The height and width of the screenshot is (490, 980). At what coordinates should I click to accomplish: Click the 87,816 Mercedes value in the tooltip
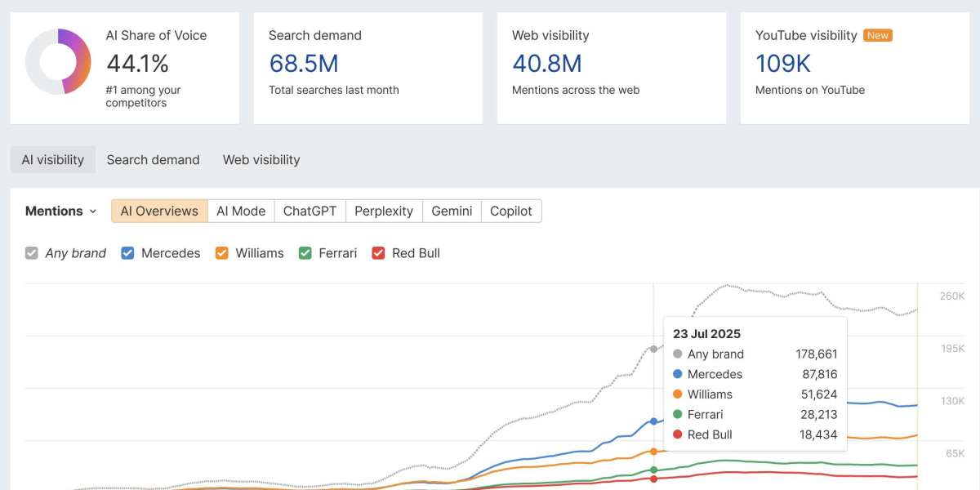pyautogui.click(x=820, y=375)
